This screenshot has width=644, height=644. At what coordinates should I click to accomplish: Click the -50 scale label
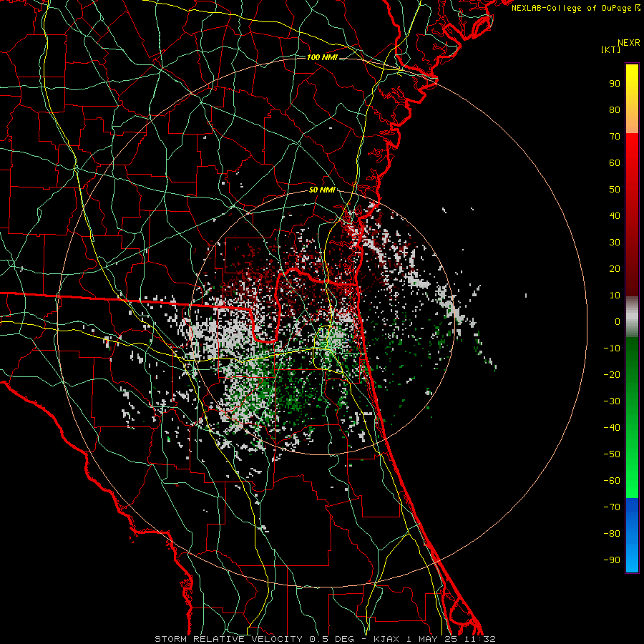612,454
